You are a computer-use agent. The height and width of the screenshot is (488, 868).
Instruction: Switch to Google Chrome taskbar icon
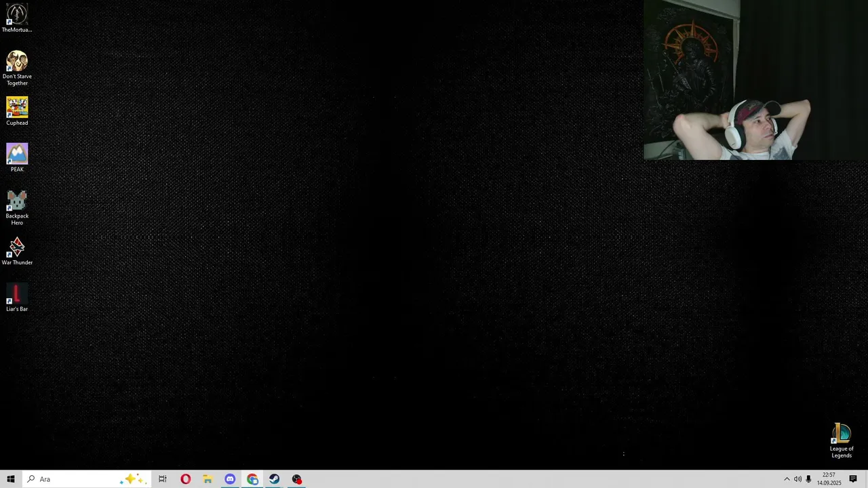[x=252, y=479]
